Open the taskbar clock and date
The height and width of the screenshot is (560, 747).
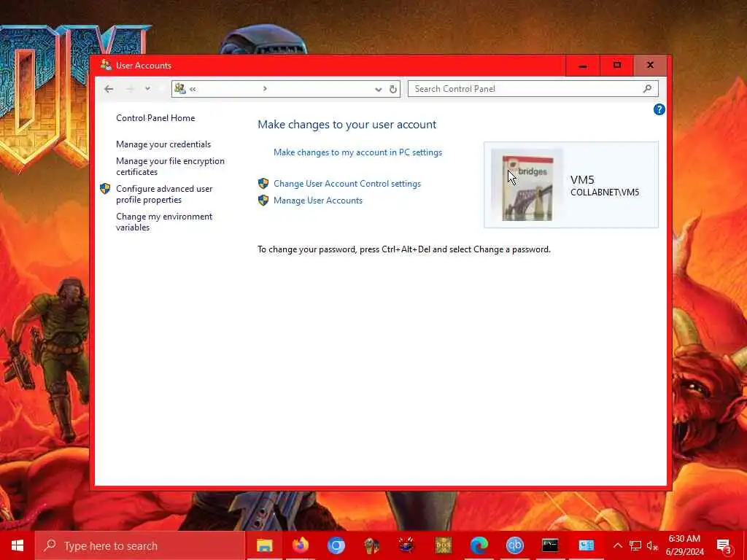(x=684, y=545)
